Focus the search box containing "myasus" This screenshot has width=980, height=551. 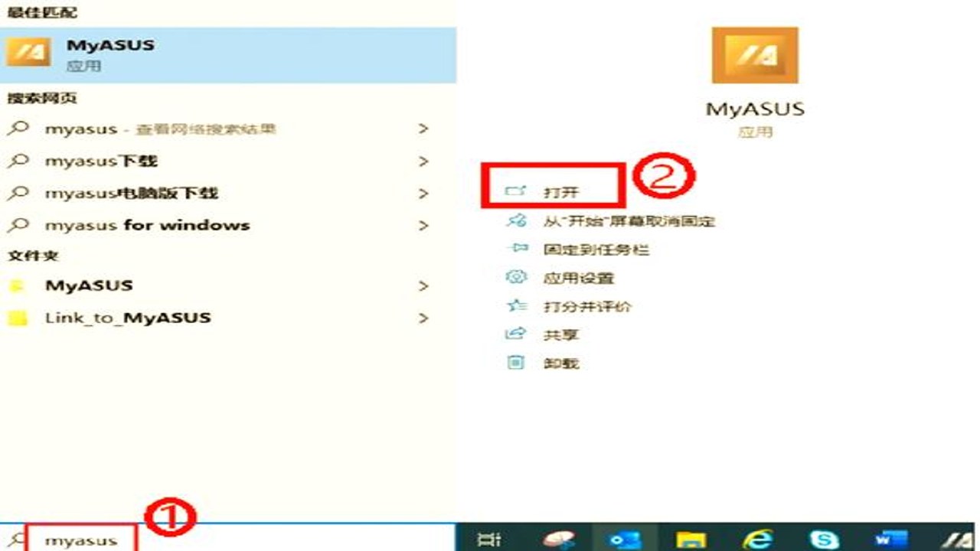pyautogui.click(x=228, y=539)
